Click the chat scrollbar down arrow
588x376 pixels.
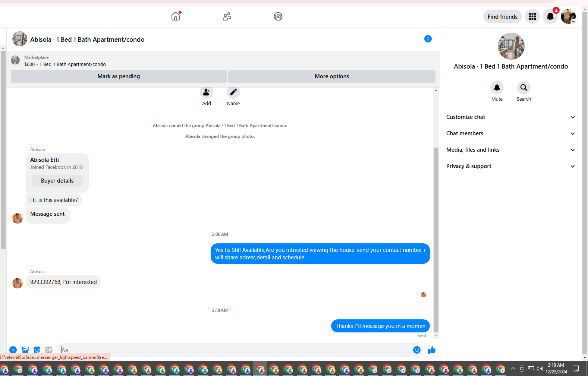tap(436, 335)
